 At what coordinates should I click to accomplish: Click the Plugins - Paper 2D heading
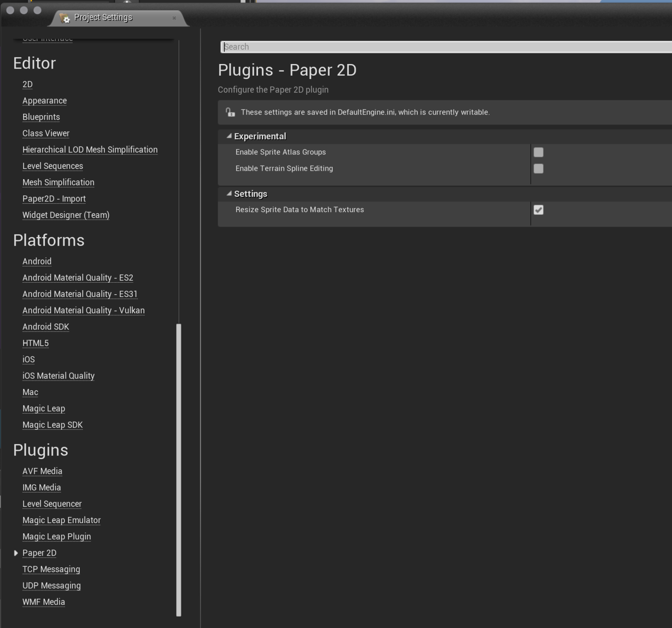[x=287, y=70]
